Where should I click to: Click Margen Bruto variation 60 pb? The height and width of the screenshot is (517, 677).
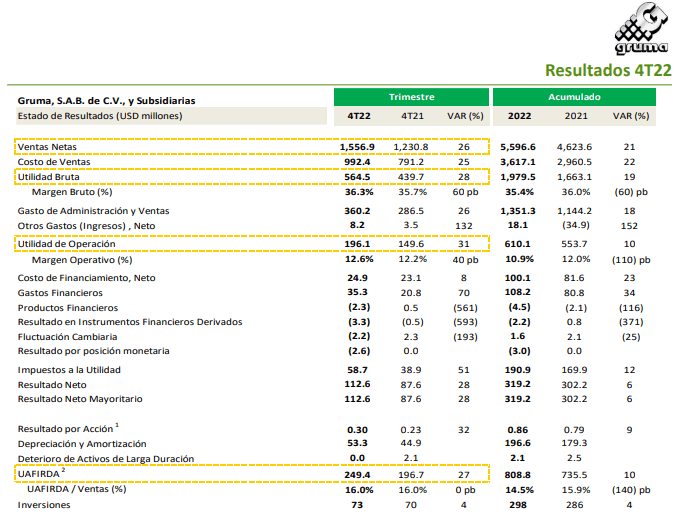coord(465,192)
